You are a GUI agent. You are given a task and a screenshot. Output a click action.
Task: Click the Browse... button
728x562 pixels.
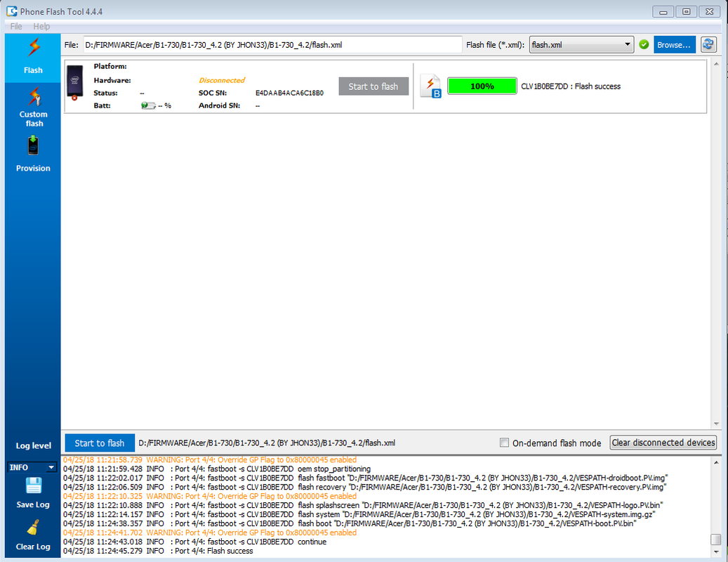point(674,44)
